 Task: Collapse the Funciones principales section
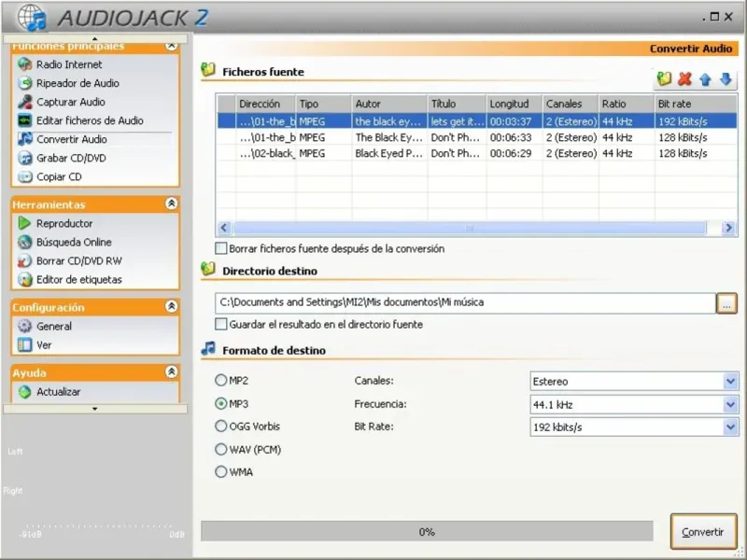[x=171, y=46]
